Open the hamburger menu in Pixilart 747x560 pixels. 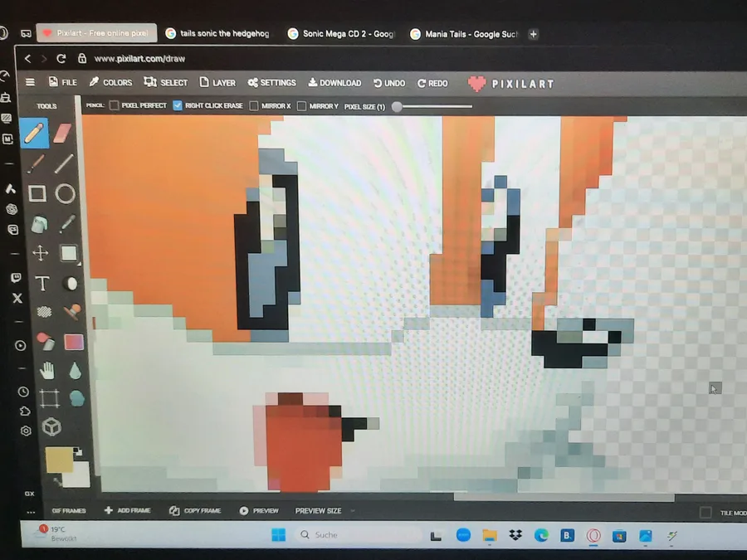point(30,82)
